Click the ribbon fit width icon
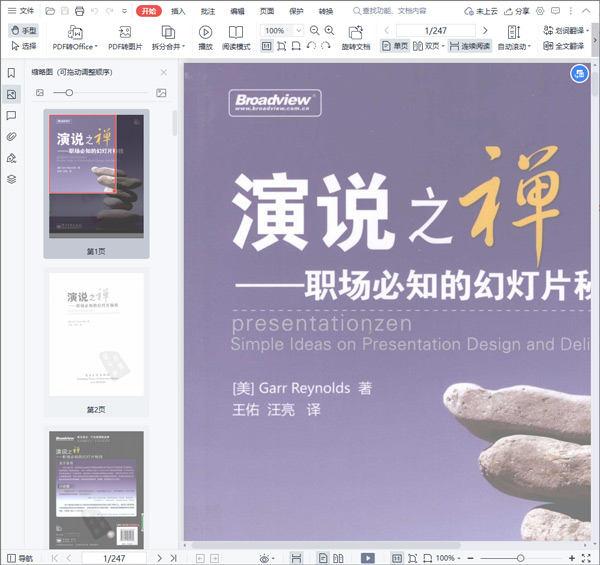The image size is (600, 565). pyautogui.click(x=296, y=46)
